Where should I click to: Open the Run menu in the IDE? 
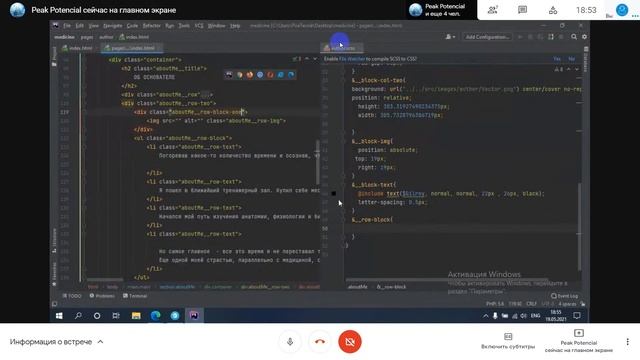tap(169, 26)
